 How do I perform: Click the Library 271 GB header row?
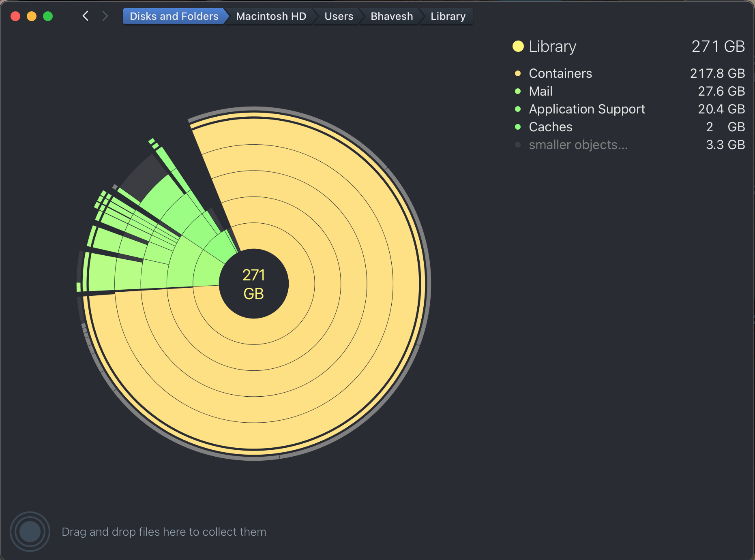tap(629, 46)
